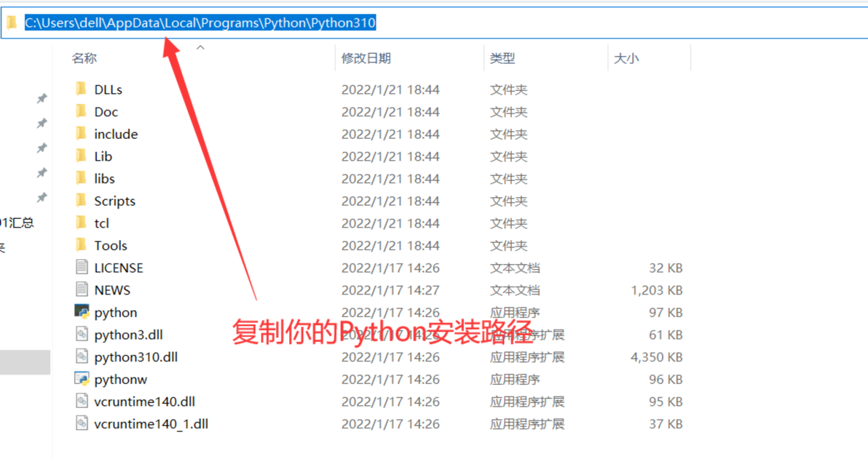Image resolution: width=868 pixels, height=459 pixels.
Task: Sort by the 名称 column header
Action: [x=84, y=58]
